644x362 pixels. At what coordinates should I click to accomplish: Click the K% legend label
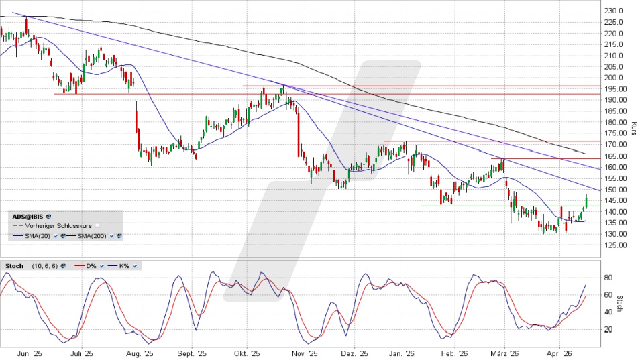124,266
